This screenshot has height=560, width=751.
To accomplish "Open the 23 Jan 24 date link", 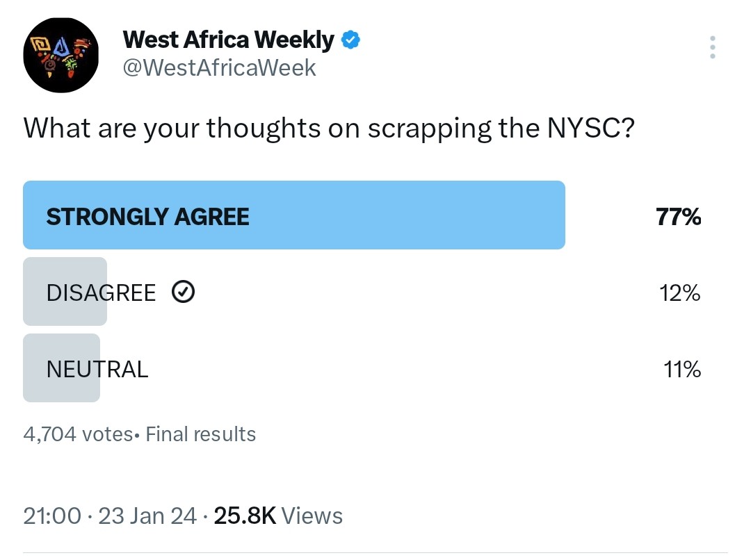I will click(x=147, y=516).
